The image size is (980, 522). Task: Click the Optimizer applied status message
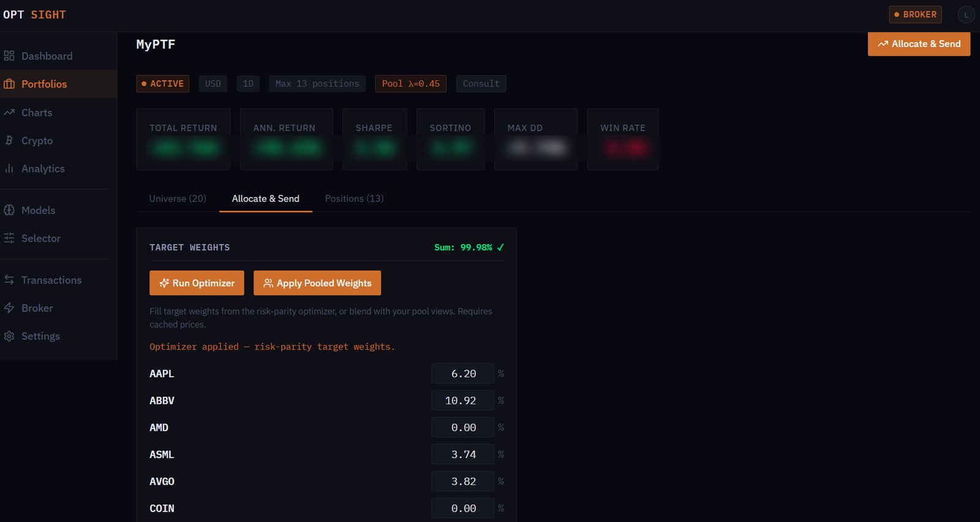pos(272,346)
